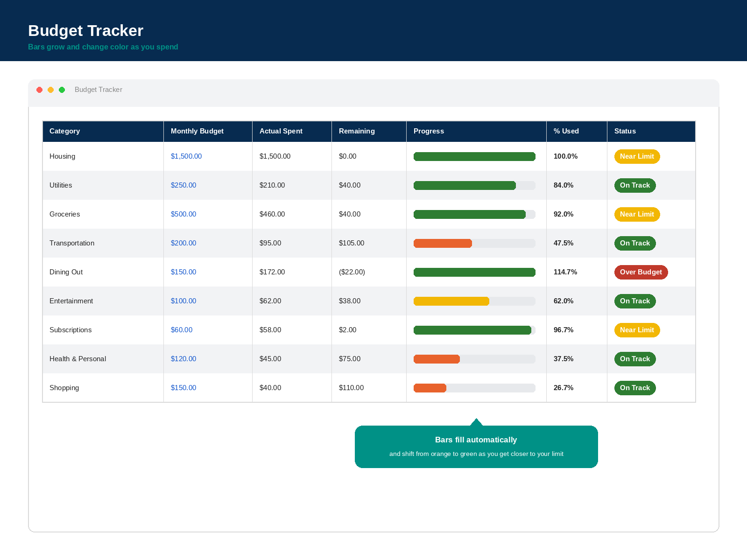Click the Health & Personal budget $120.00

click(x=183, y=359)
